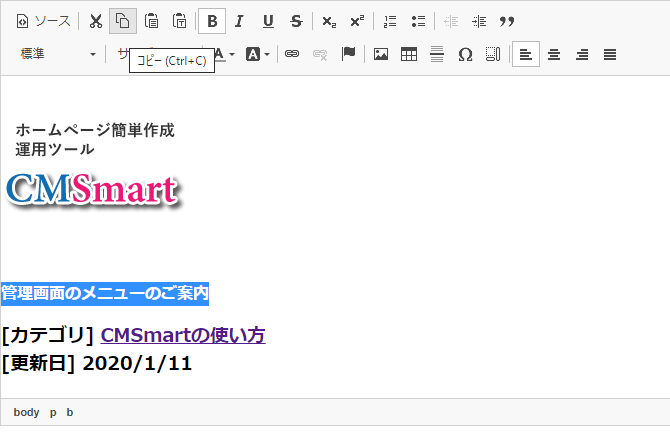Click the 運用ツール text line

[x=55, y=149]
